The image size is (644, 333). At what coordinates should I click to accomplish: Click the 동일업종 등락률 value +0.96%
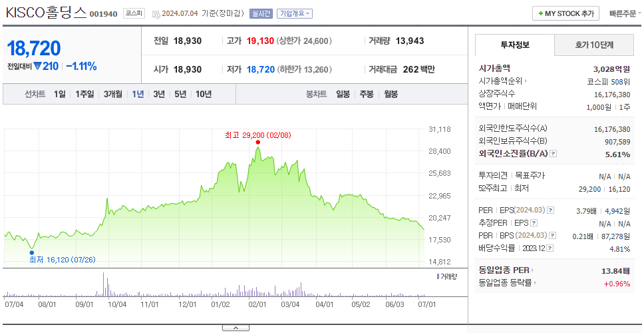pyautogui.click(x=617, y=283)
